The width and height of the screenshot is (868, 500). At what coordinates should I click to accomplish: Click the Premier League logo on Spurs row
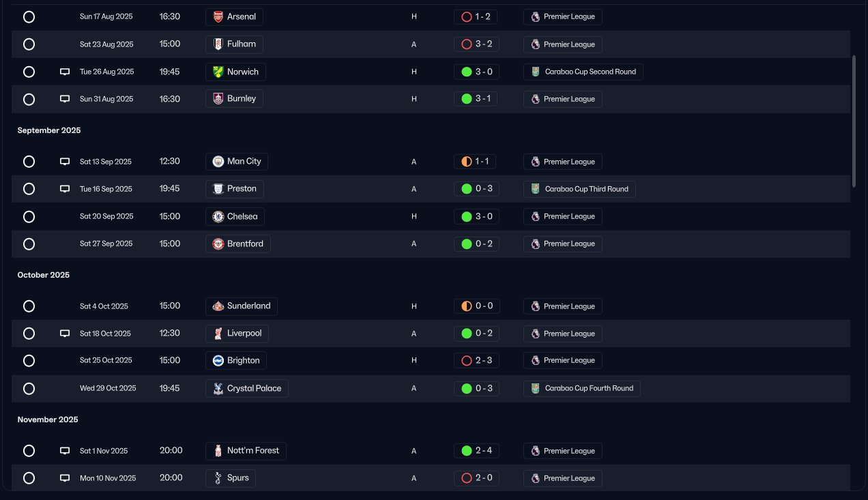[536, 478]
